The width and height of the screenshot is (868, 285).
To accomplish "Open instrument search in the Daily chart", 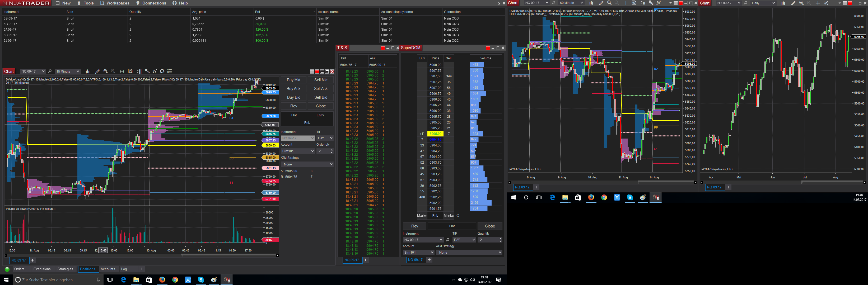I will point(746,3).
